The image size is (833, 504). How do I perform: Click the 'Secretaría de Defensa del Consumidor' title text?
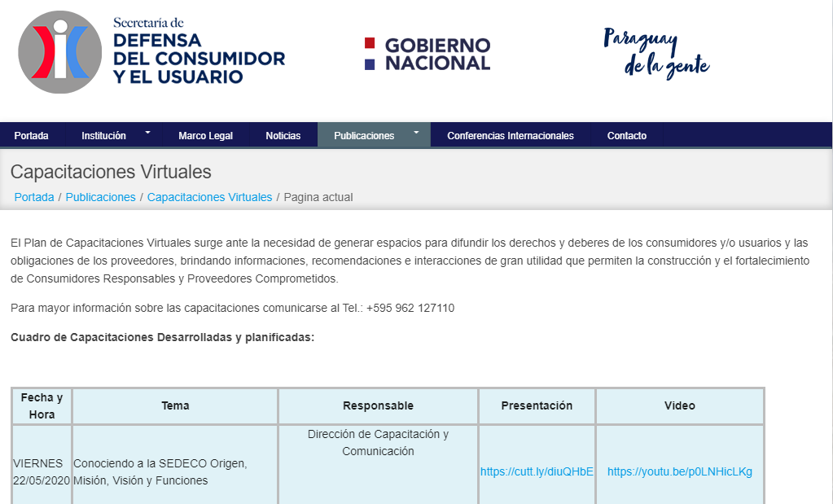pyautogui.click(x=199, y=52)
